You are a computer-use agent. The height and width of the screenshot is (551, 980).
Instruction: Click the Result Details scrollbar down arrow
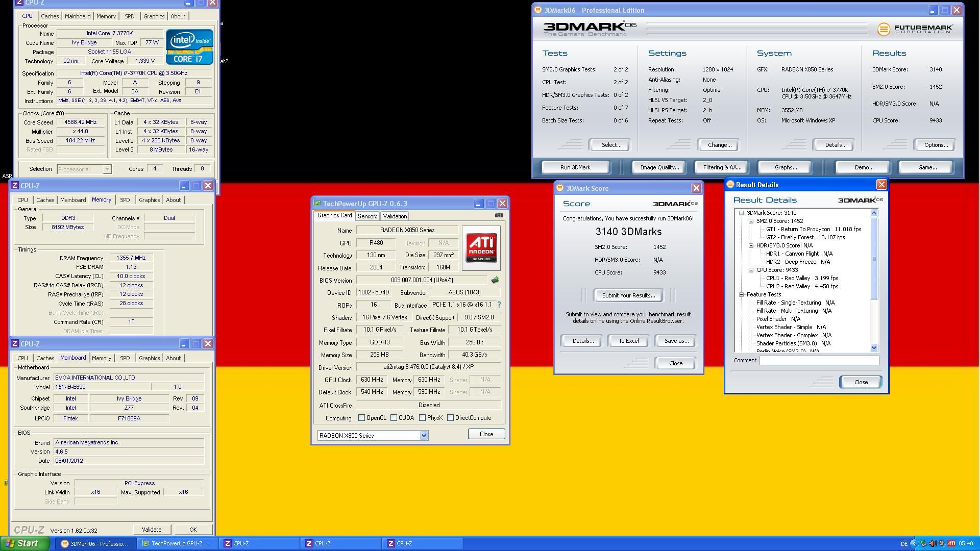874,348
